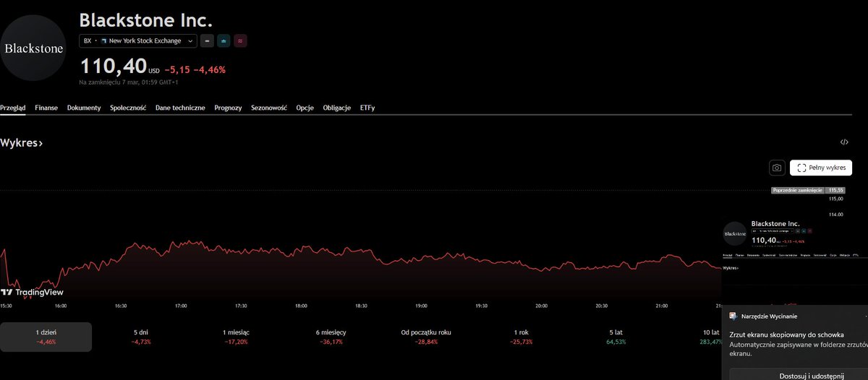The width and height of the screenshot is (868, 380).
Task: Open the Sezonowość tab
Action: 269,108
